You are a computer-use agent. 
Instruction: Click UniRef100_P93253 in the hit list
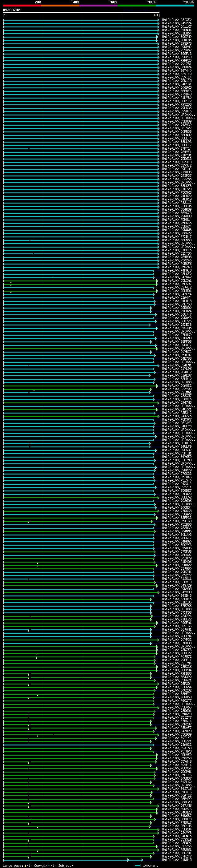click(x=177, y=104)
